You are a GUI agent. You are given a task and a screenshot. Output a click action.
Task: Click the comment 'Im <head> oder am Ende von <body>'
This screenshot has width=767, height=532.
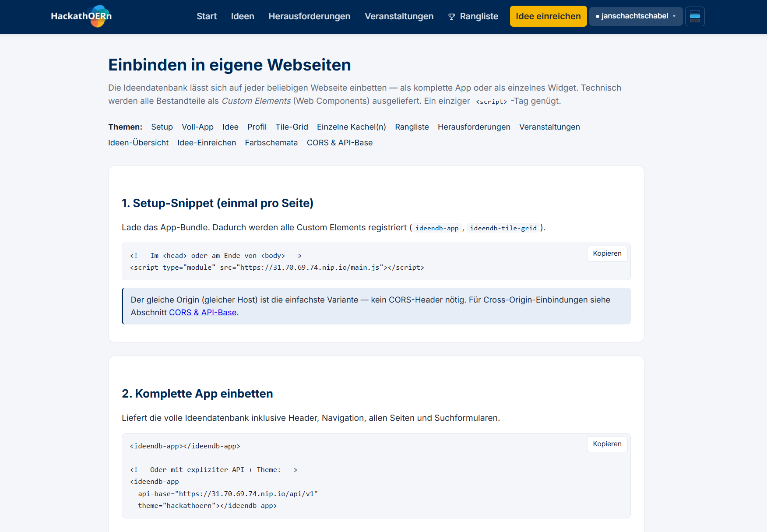point(216,256)
